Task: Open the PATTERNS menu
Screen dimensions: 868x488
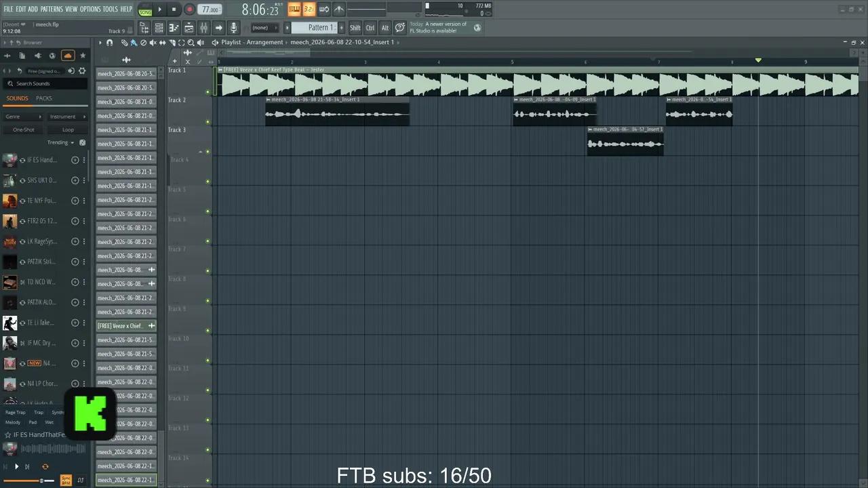Action: coord(52,9)
